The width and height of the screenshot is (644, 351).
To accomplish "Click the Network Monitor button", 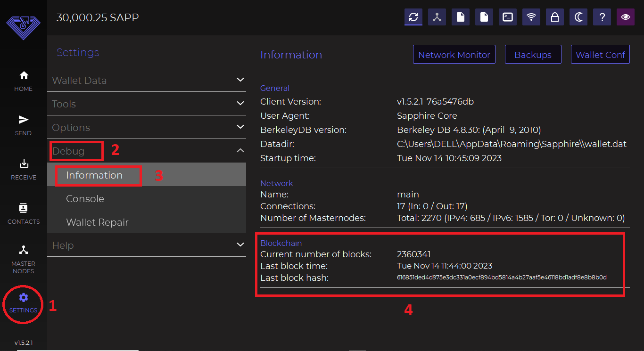I will 454,55.
